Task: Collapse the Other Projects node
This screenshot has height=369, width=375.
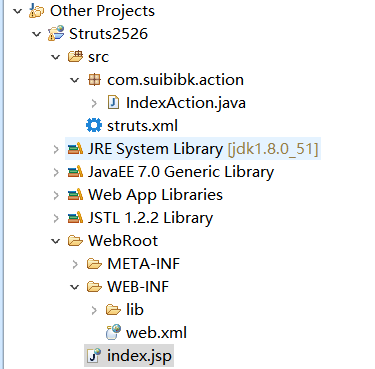Action: [x=17, y=11]
